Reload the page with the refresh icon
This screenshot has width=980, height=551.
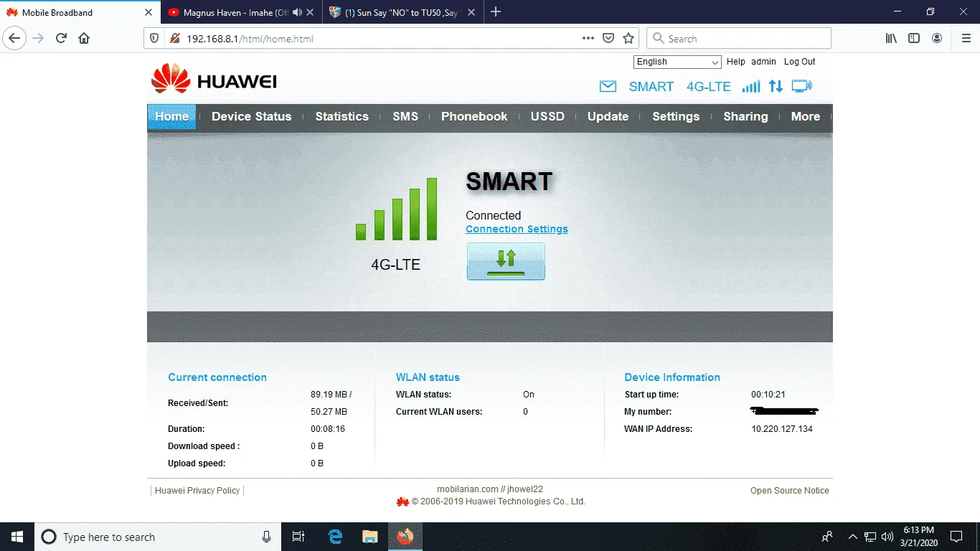pos(62,39)
